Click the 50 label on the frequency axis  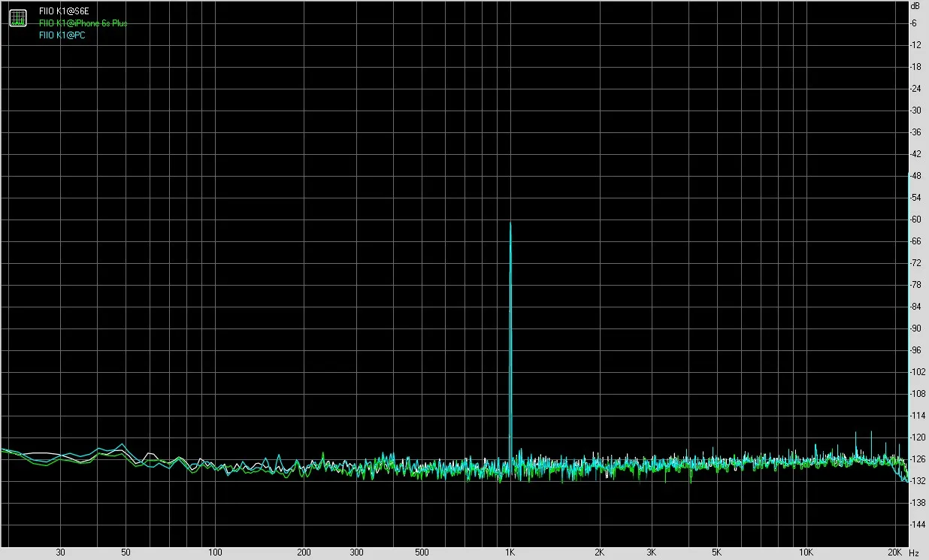click(x=126, y=552)
